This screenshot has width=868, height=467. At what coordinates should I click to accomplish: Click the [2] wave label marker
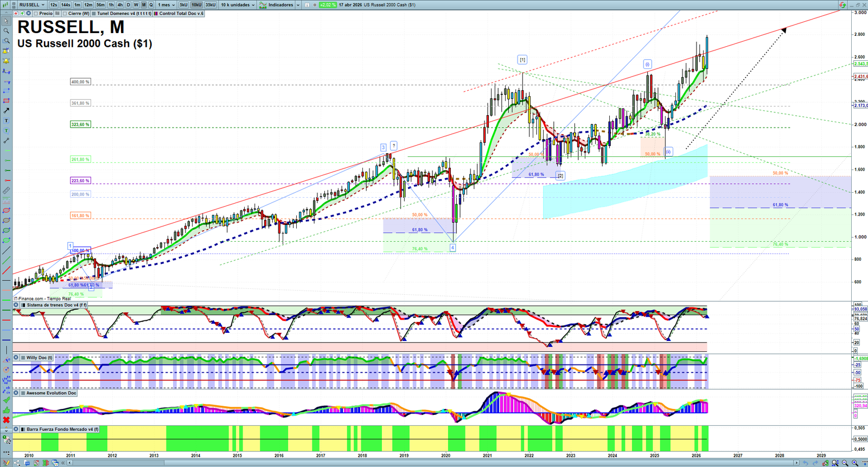pyautogui.click(x=560, y=176)
